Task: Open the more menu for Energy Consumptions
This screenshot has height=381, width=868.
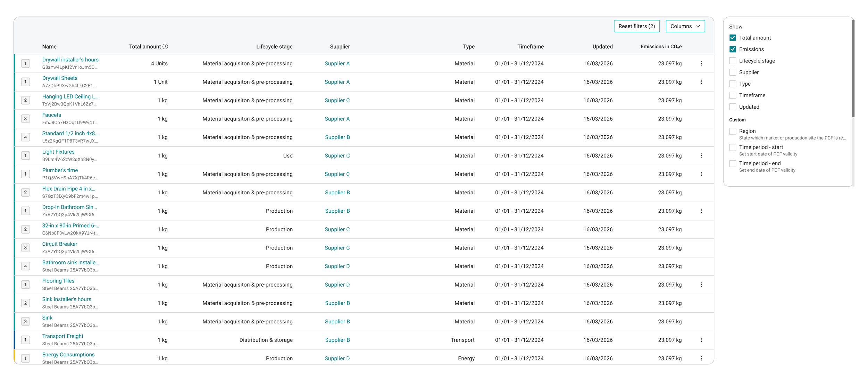Action: pyautogui.click(x=701, y=358)
